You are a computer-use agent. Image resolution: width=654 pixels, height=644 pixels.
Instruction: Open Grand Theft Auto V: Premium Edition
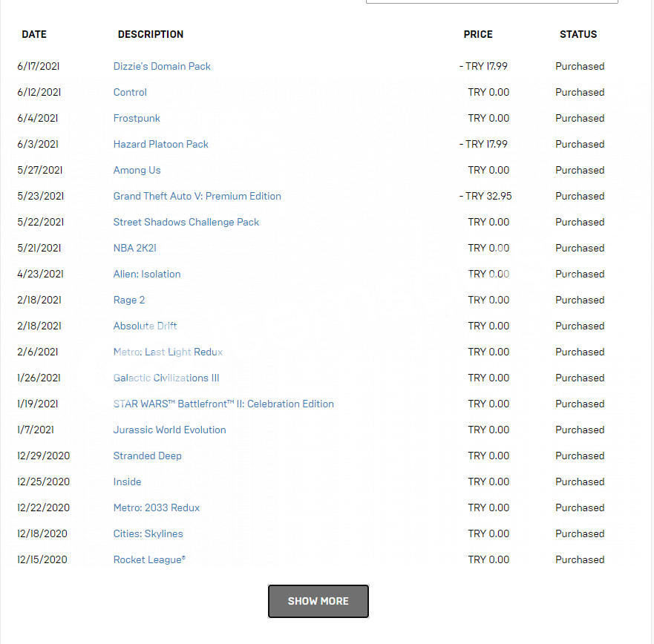197,196
